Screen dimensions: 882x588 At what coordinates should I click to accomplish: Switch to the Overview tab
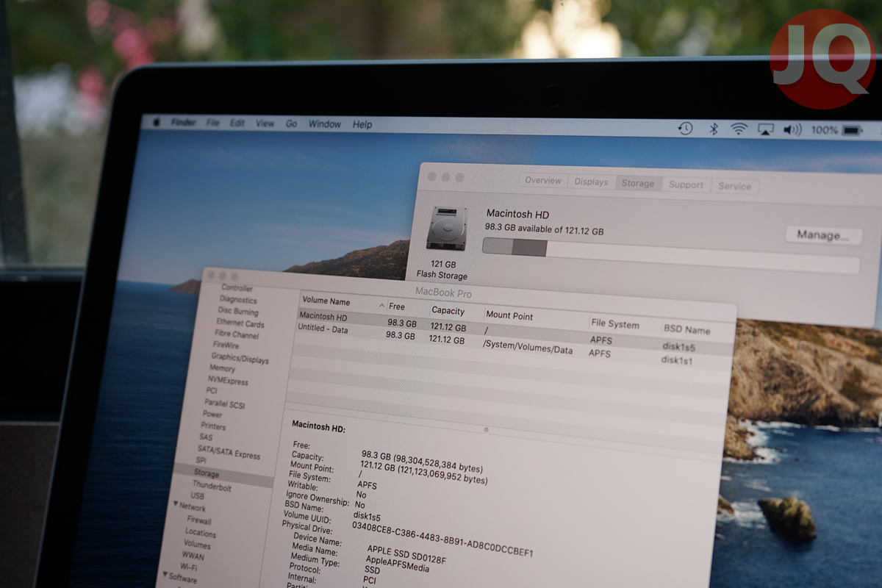(x=543, y=181)
